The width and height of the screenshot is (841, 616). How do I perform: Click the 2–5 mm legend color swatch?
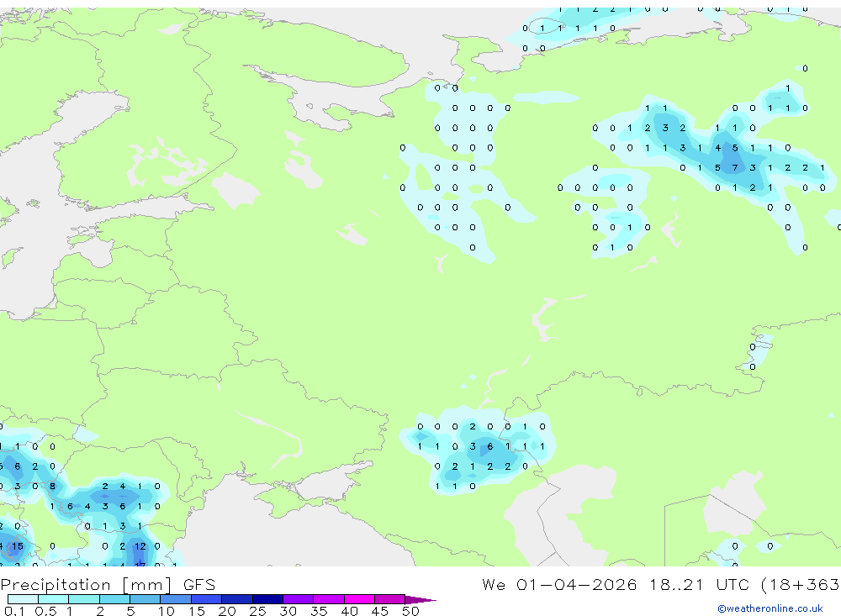[x=114, y=599]
